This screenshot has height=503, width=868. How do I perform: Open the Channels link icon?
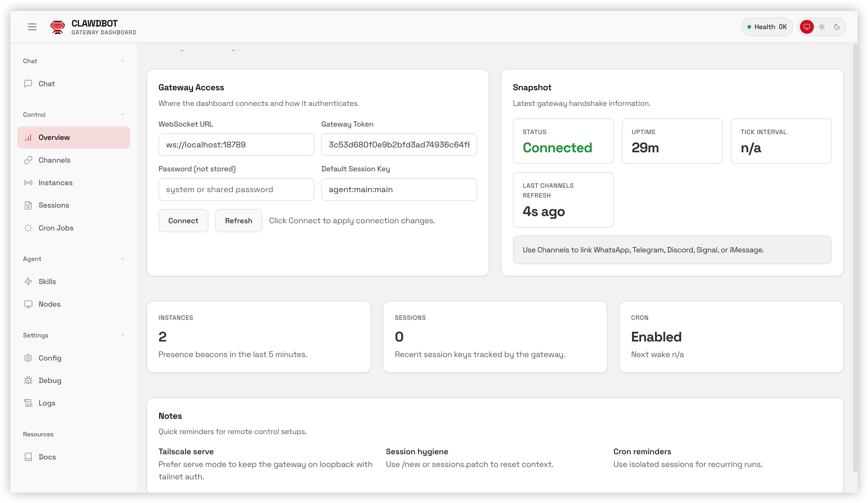tap(28, 160)
